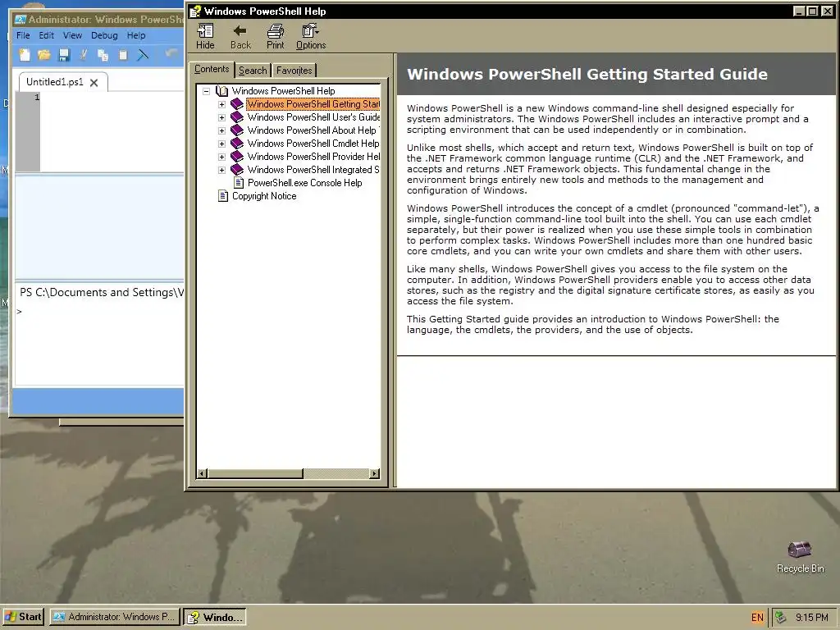Click right arrow of contents horizontal scrollbar
840x630 pixels.
(x=374, y=473)
